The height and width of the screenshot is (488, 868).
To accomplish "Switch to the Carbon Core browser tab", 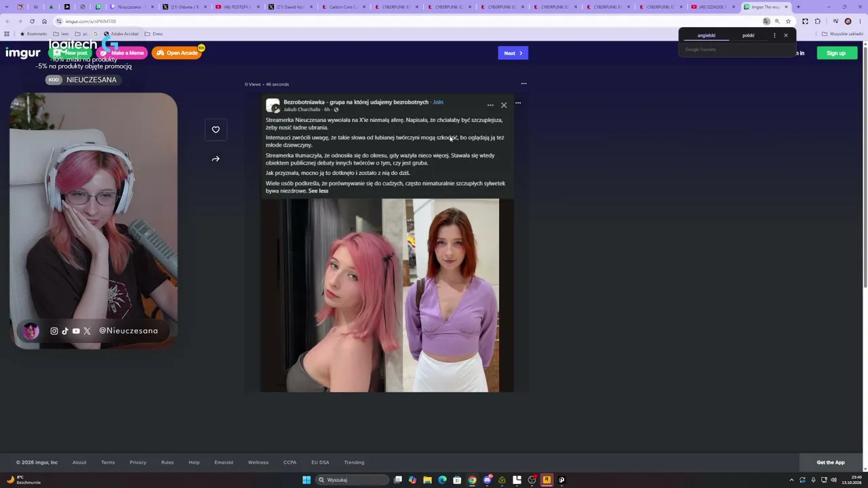I will click(344, 7).
